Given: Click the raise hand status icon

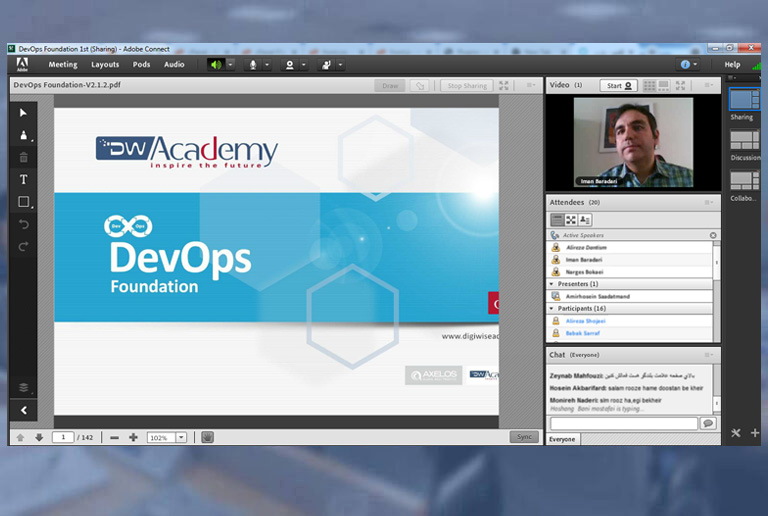Looking at the screenshot, I should (326, 65).
